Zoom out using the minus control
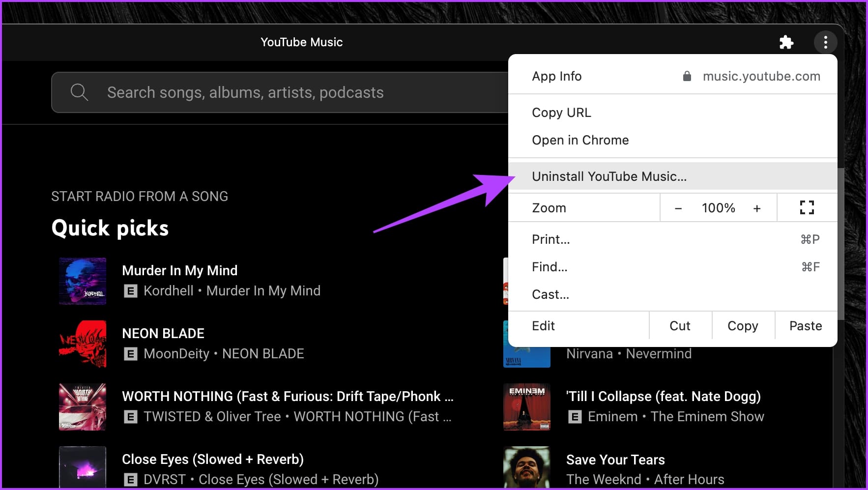Screen dimensions: 868x490 point(678,207)
